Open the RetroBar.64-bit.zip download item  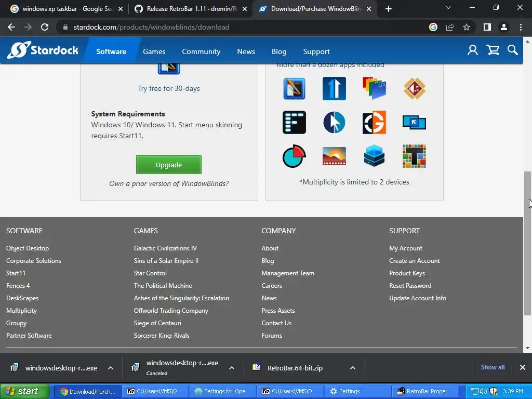(x=295, y=368)
